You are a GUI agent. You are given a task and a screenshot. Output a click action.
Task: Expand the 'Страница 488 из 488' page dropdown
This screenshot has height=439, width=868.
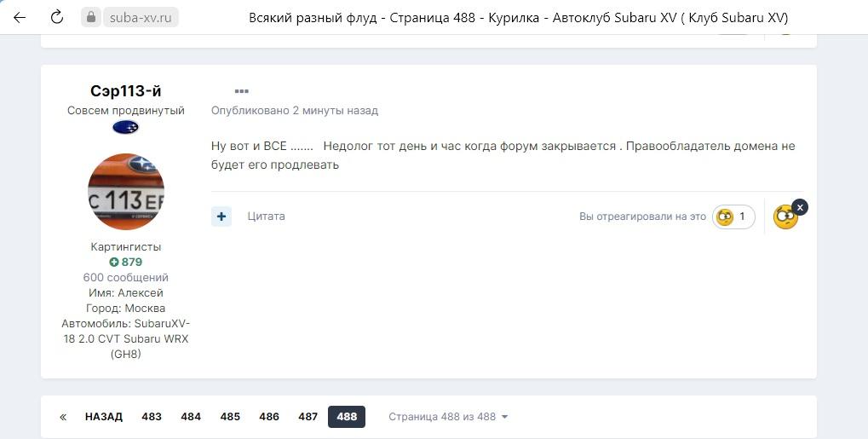pyautogui.click(x=448, y=417)
